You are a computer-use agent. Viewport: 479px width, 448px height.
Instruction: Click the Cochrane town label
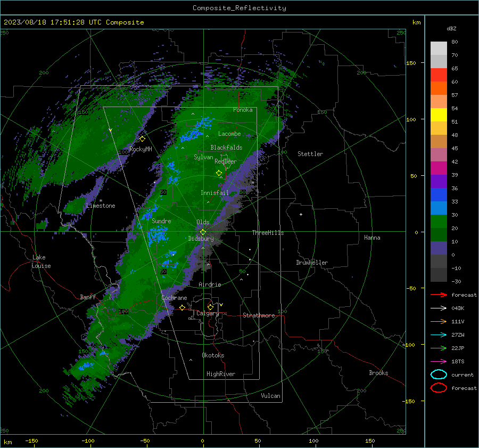174,298
